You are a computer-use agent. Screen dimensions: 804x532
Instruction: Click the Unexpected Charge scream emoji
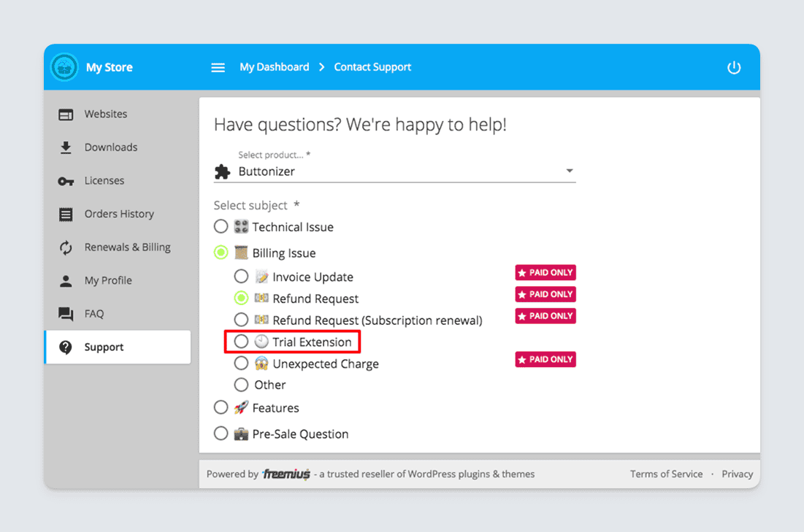261,363
